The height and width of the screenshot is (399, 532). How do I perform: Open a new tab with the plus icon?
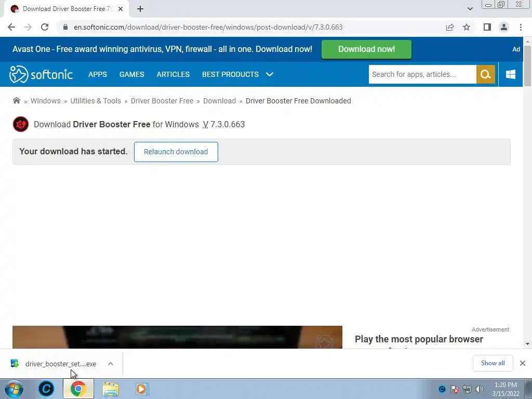140,9
